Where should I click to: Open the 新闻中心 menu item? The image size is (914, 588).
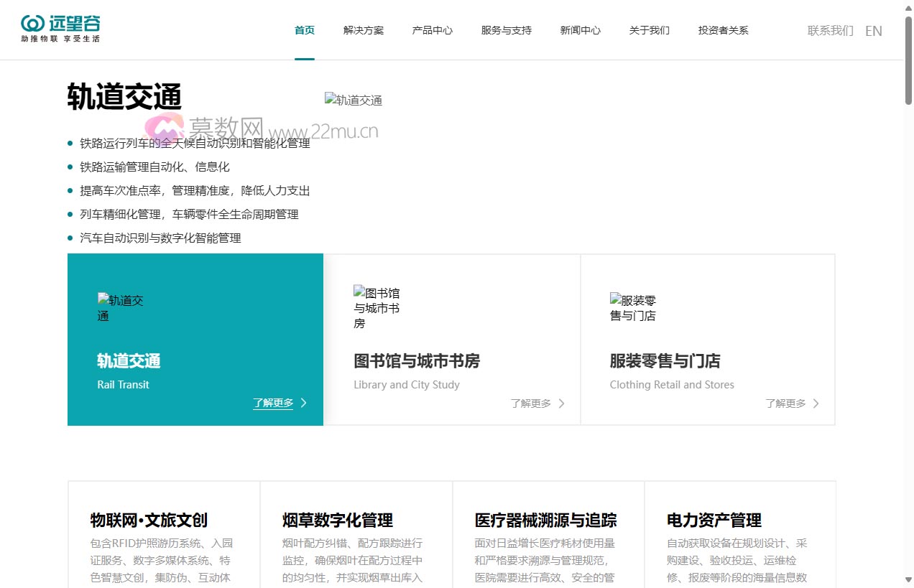tap(580, 30)
